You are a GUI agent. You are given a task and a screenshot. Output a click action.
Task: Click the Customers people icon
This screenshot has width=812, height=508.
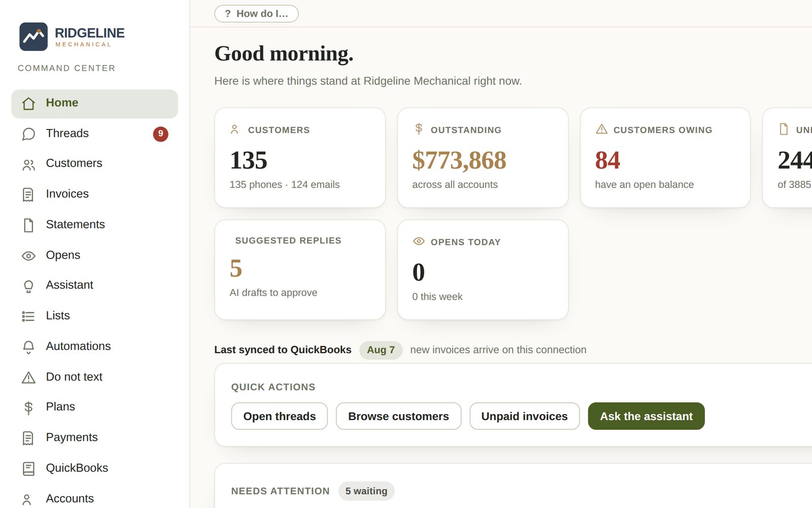coord(28,165)
